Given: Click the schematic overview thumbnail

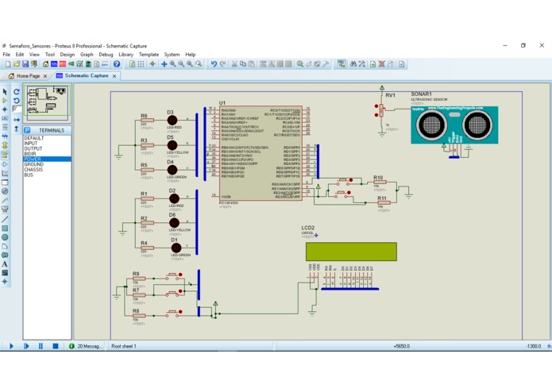Looking at the screenshot, I should (47, 102).
